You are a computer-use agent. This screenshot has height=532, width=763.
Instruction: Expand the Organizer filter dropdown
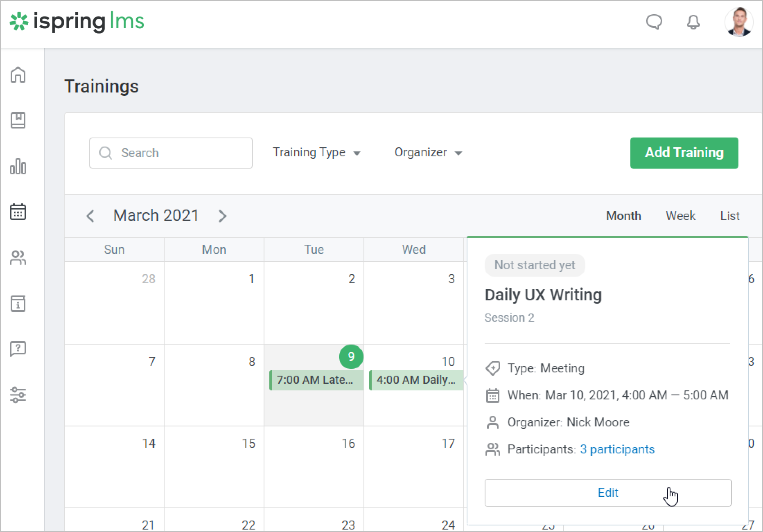[x=428, y=153]
